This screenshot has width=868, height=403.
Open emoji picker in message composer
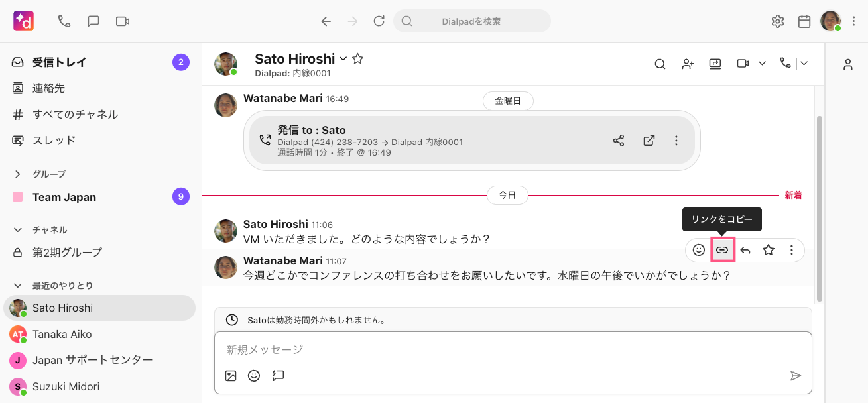[254, 376]
